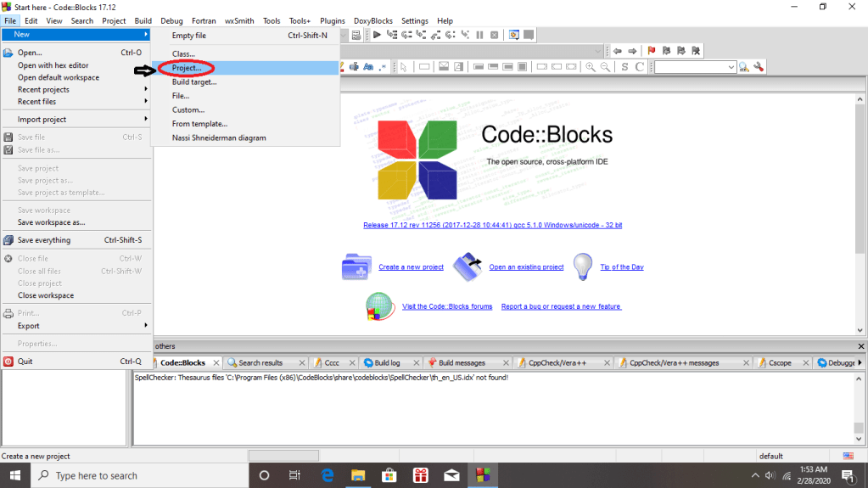Open the Search results tab
868x488 pixels.
260,362
